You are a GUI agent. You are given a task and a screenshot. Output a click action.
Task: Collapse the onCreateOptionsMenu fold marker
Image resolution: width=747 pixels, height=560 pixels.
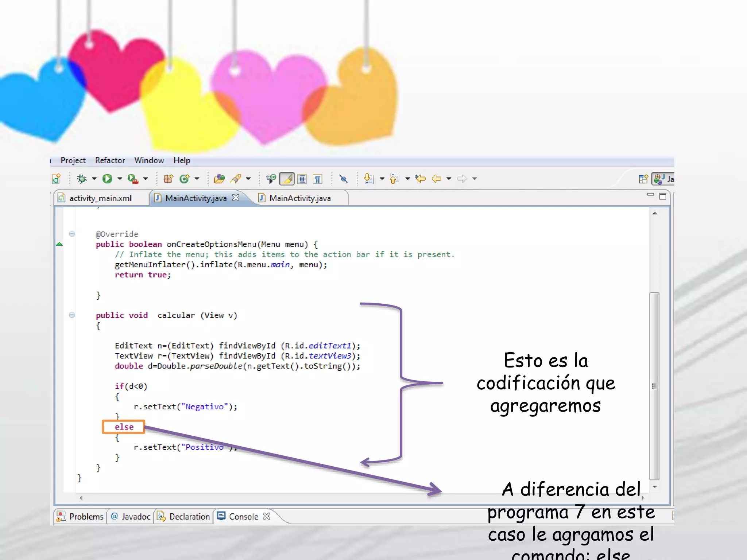[x=72, y=234]
